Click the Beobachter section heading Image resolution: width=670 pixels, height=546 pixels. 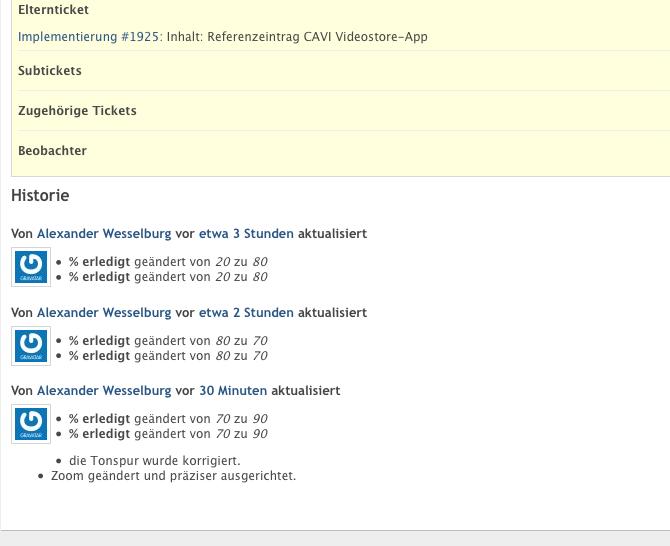point(52,151)
